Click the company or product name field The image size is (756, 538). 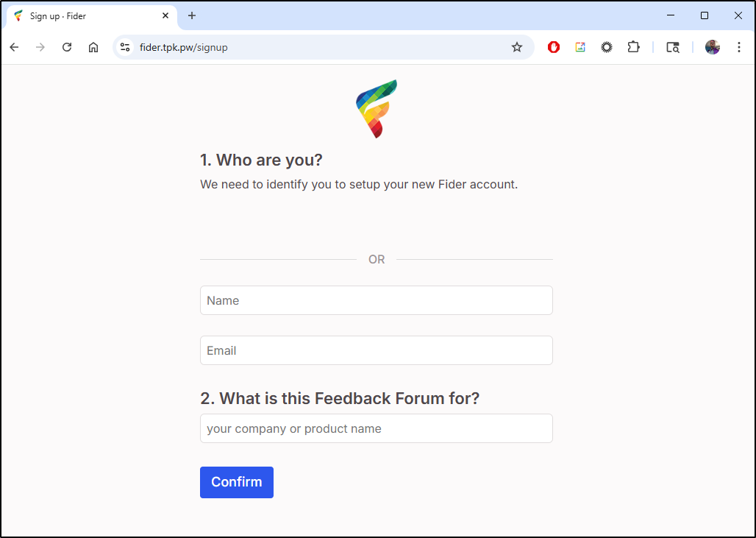click(377, 428)
